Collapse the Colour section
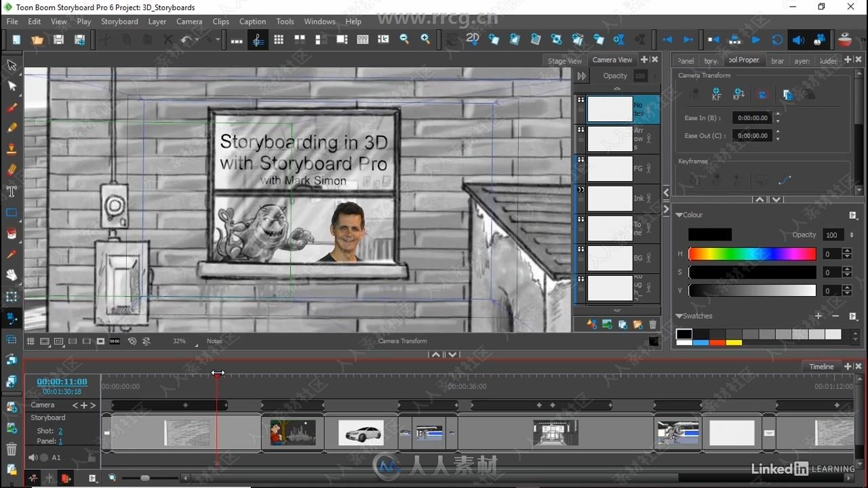Screen dimensions: 868x488 point(679,215)
